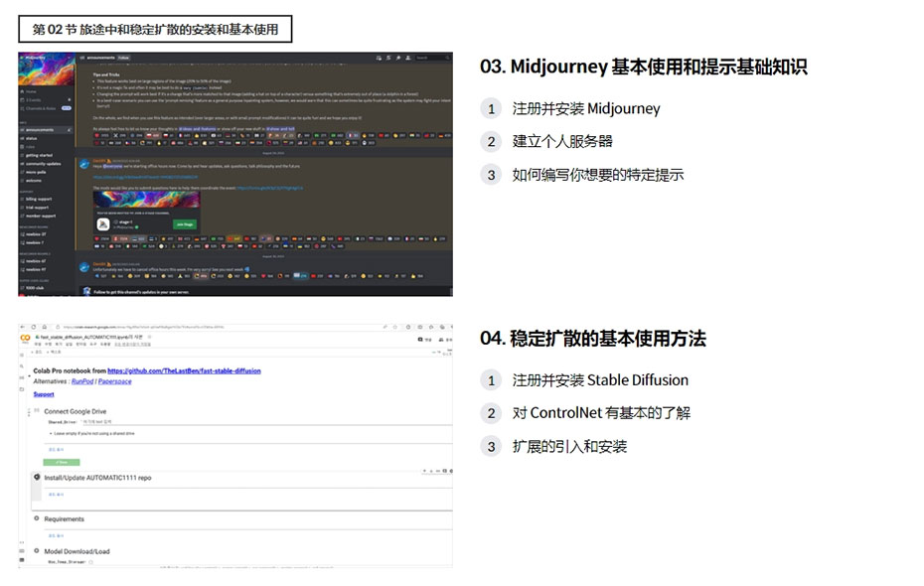Click the Discord Search field
The height and width of the screenshot is (586, 924).
[x=433, y=58]
